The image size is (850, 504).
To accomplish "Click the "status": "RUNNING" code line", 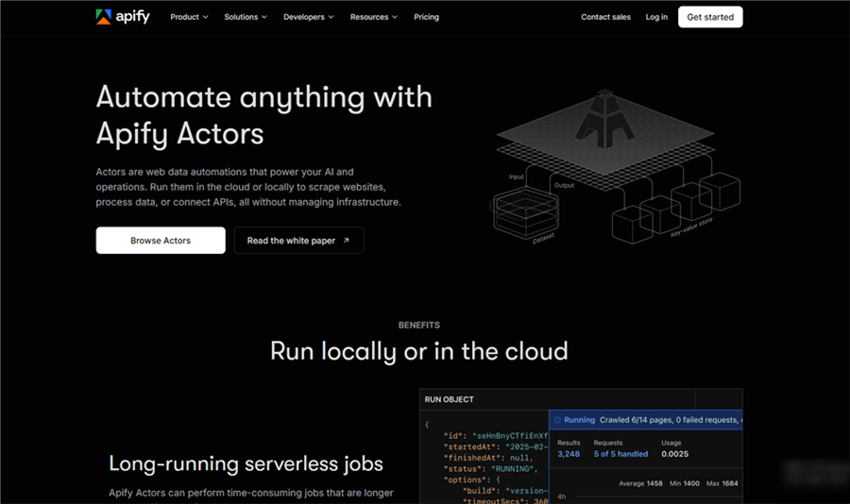I will [x=490, y=469].
